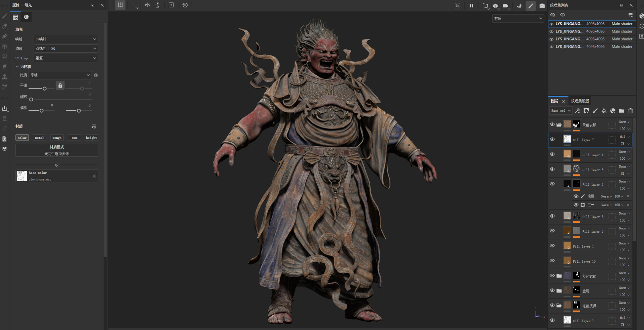Remove the cloth_one_occ base color resource

tap(94, 176)
